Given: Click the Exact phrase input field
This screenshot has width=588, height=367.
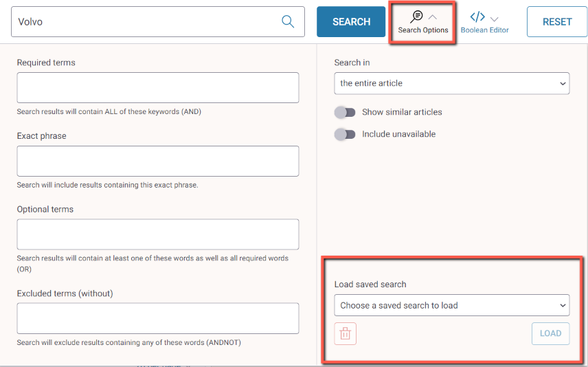Looking at the screenshot, I should click(x=158, y=161).
